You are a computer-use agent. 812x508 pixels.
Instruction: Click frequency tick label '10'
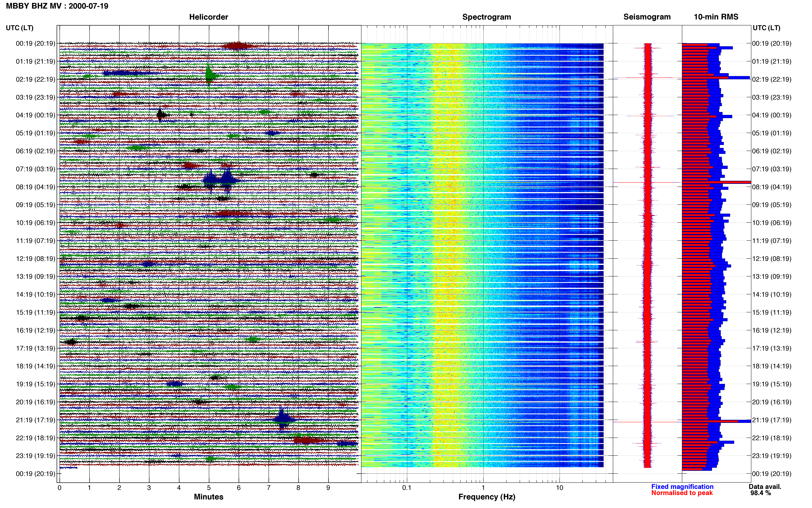click(559, 487)
